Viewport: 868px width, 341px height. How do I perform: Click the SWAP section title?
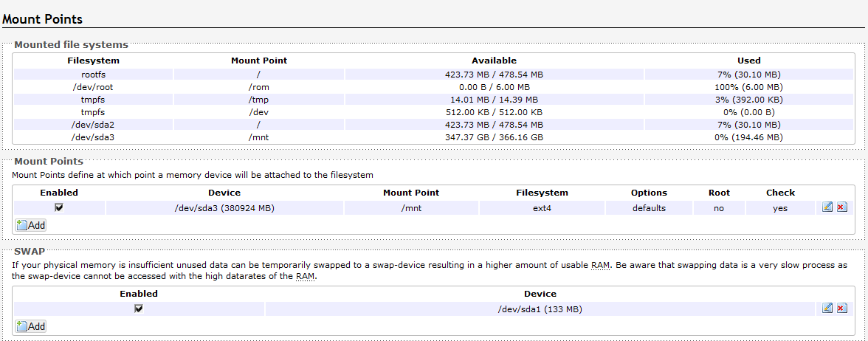[x=30, y=252]
